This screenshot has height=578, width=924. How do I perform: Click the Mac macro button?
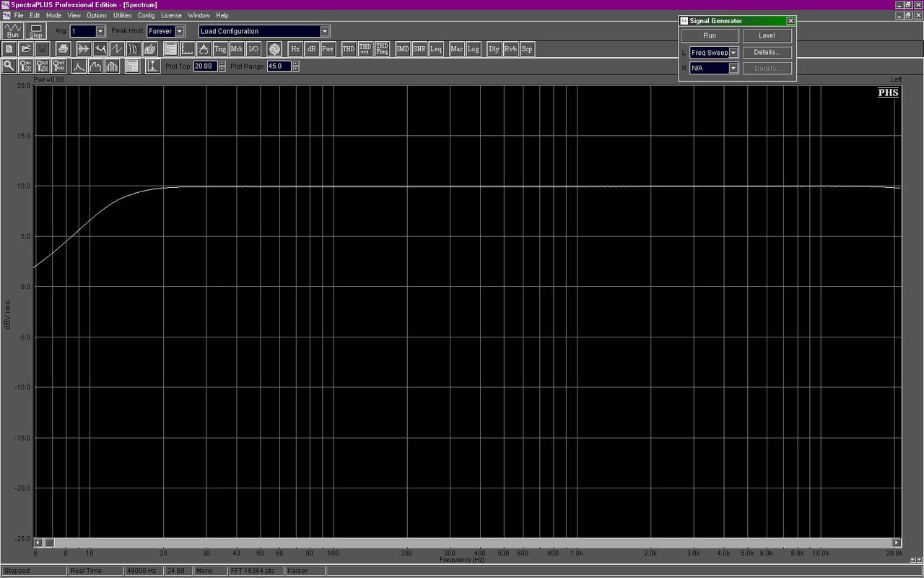pos(457,49)
